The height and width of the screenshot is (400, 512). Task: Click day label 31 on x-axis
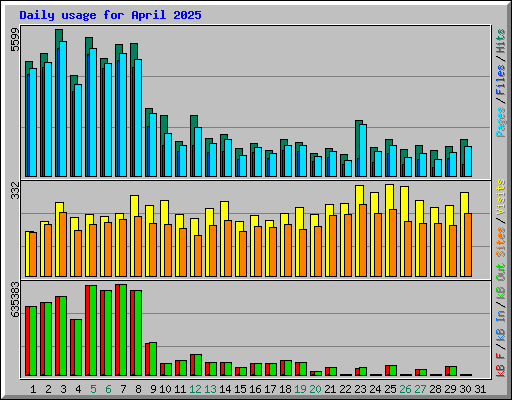(x=480, y=389)
